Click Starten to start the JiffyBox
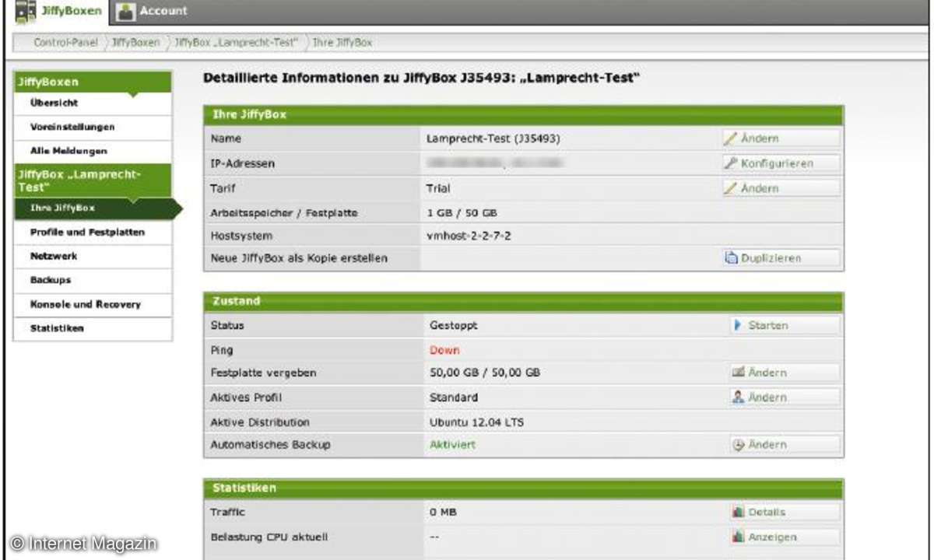Viewport: 934px width, 560px height. pyautogui.click(x=785, y=325)
